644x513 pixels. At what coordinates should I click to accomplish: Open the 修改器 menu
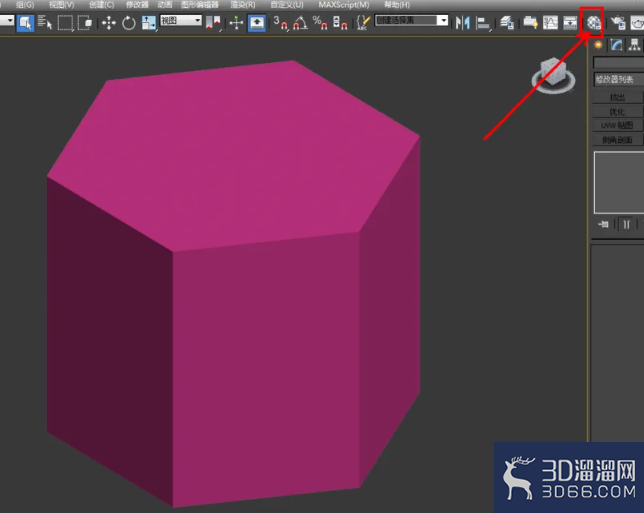[137, 5]
